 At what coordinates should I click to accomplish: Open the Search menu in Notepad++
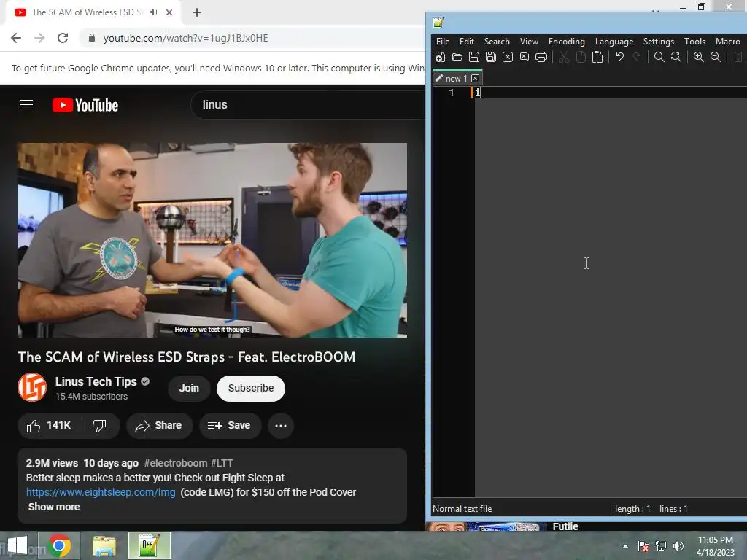pyautogui.click(x=497, y=42)
